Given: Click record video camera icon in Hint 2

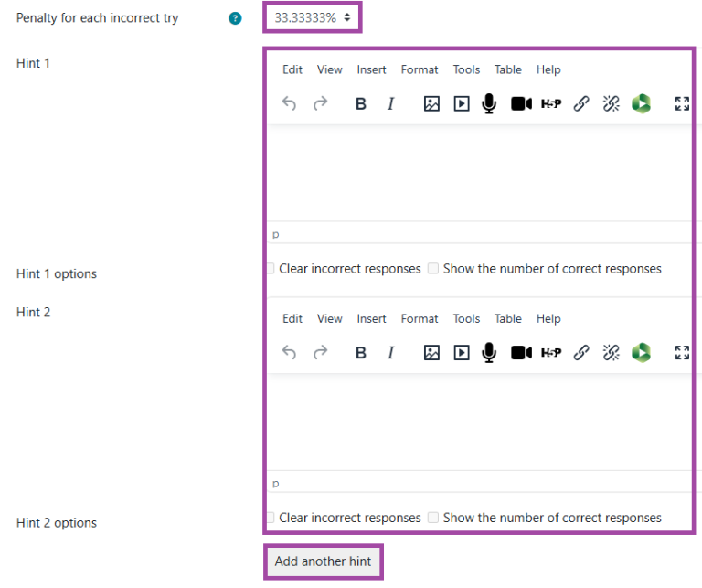Looking at the screenshot, I should 521,353.
